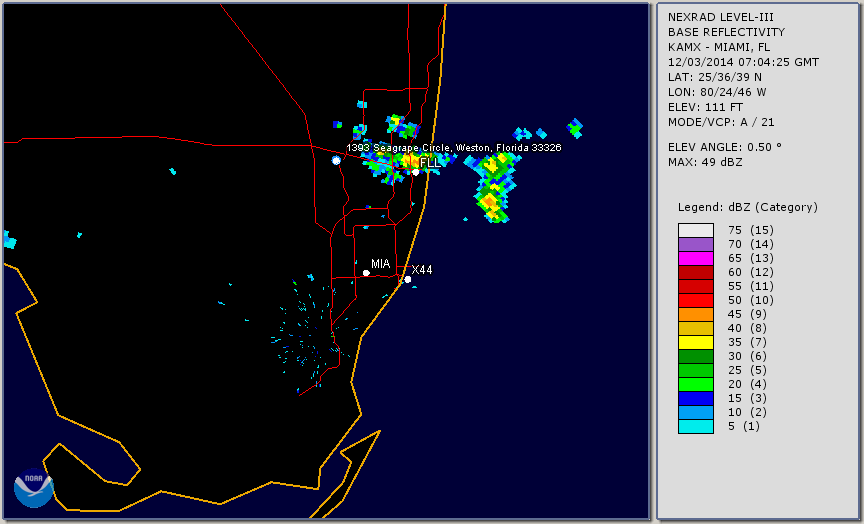
Task: Select the 60 dBZ dark red swatch
Action: 696,272
